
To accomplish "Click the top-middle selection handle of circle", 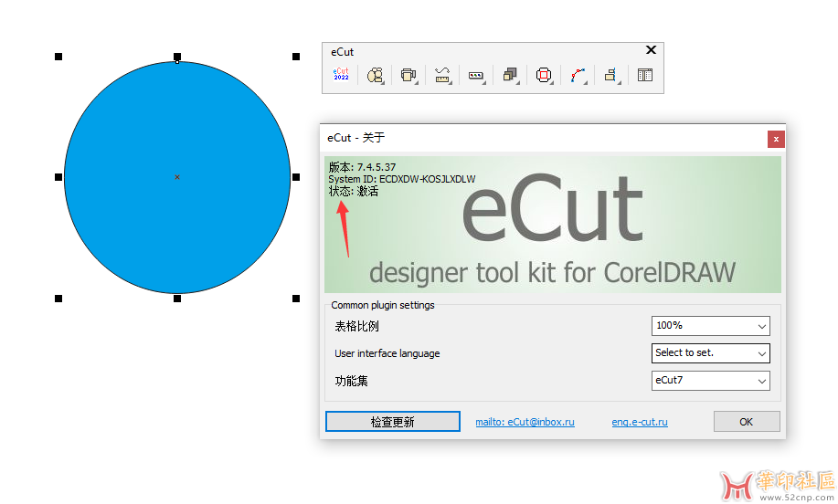I will [177, 57].
